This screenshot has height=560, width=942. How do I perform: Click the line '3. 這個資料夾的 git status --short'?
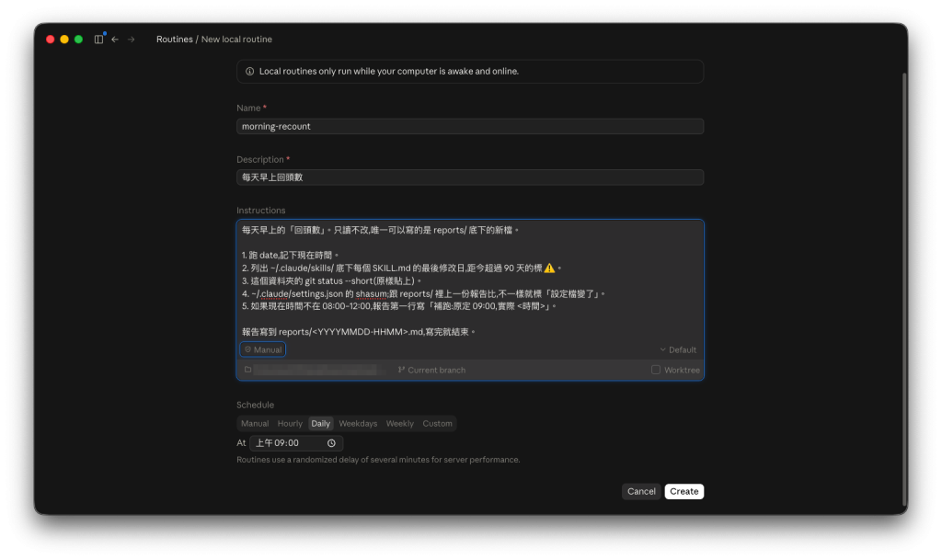331,280
